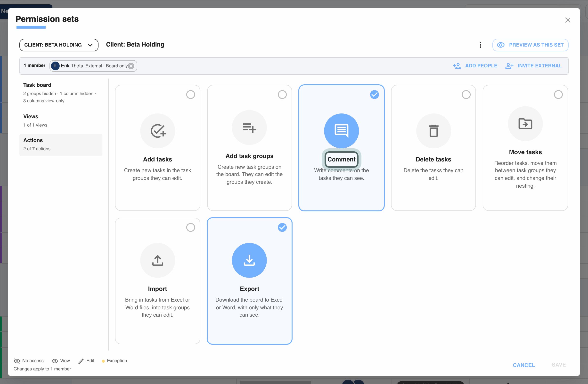Image resolution: width=588 pixels, height=384 pixels.
Task: Remove Erik Theta member chip
Action: [x=131, y=66]
